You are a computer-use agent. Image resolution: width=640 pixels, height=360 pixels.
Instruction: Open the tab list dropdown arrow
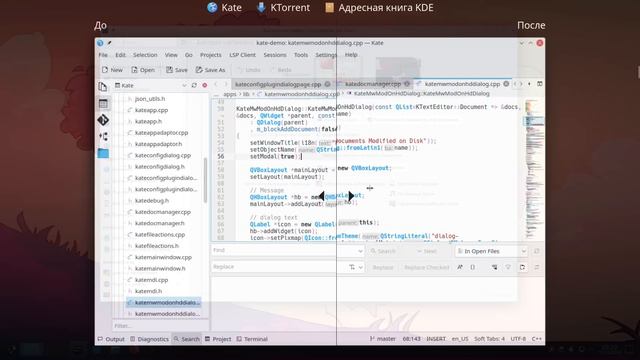click(x=529, y=84)
